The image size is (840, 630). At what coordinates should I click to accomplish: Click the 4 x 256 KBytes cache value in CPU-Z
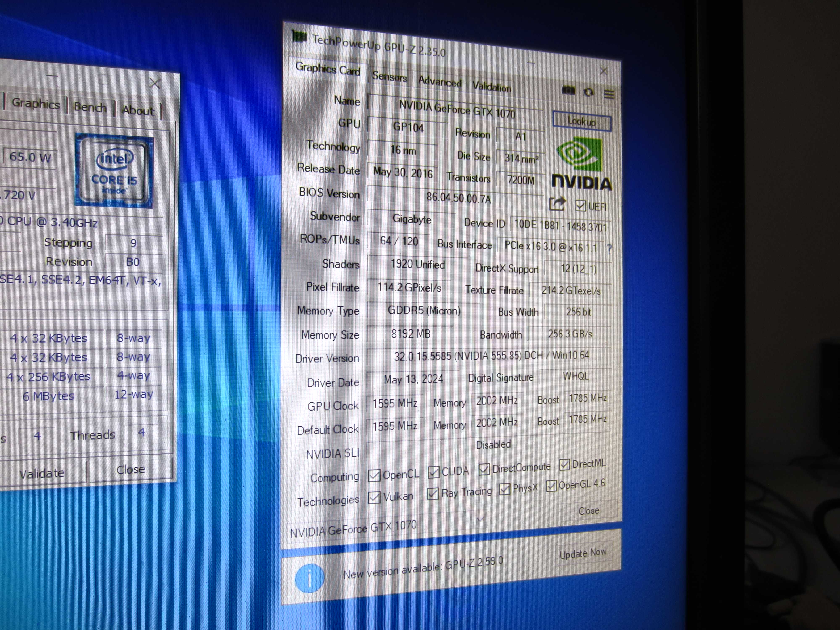tap(48, 377)
